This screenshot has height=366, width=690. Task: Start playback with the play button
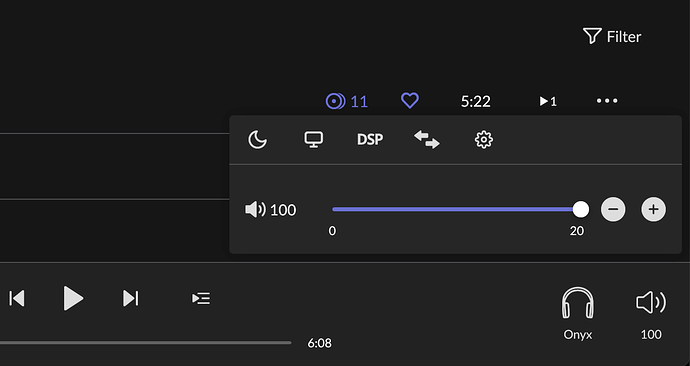73,298
